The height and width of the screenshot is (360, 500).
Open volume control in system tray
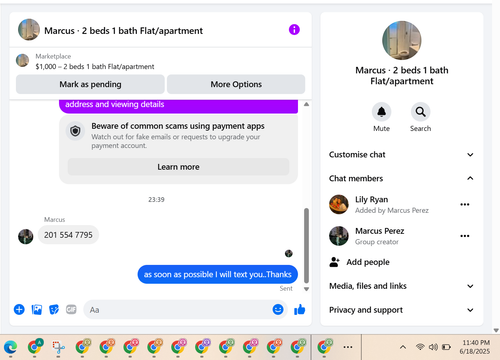click(x=433, y=347)
